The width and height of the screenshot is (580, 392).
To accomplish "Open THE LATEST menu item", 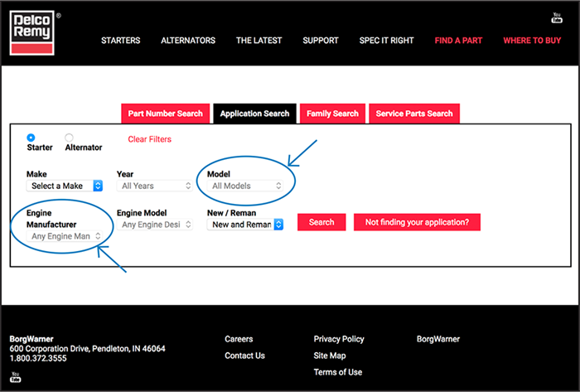I will click(x=259, y=41).
